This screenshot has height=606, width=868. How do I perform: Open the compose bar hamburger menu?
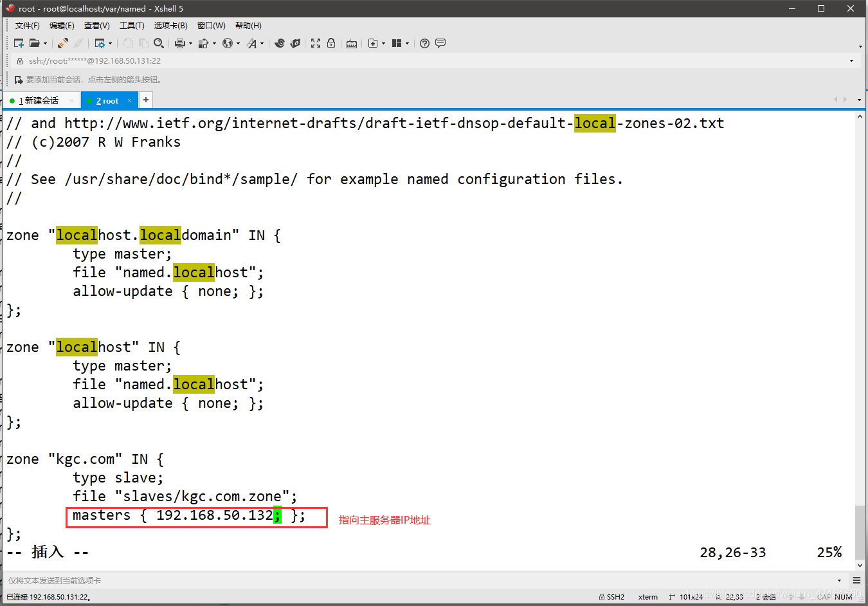pyautogui.click(x=856, y=580)
